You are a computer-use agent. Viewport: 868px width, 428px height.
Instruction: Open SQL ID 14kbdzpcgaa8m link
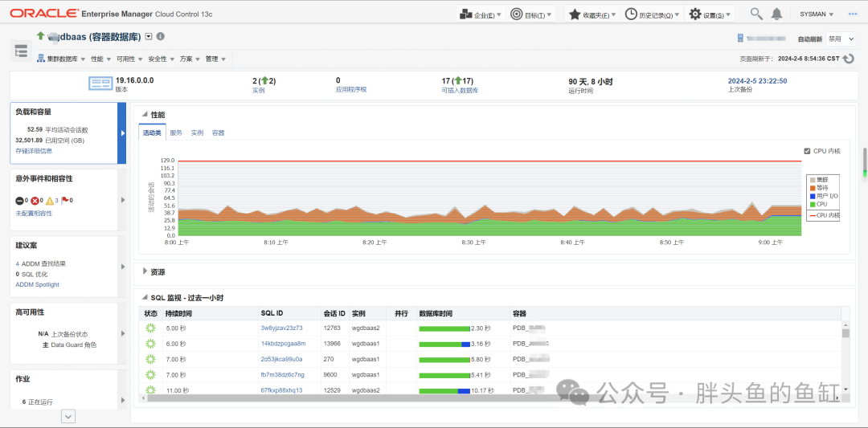click(283, 344)
